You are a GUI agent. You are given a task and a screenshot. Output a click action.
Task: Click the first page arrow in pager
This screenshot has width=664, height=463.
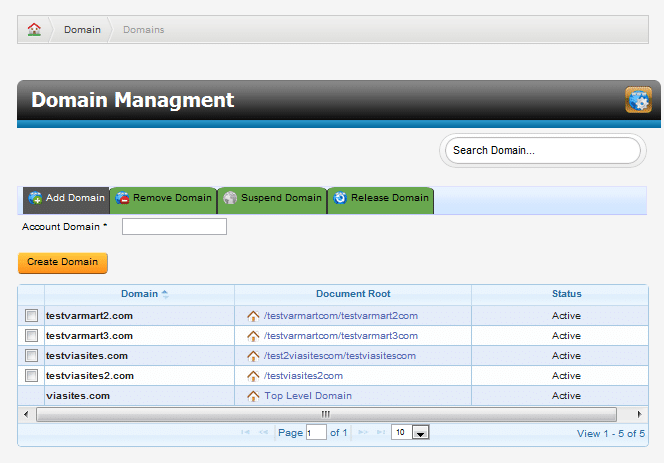(246, 433)
